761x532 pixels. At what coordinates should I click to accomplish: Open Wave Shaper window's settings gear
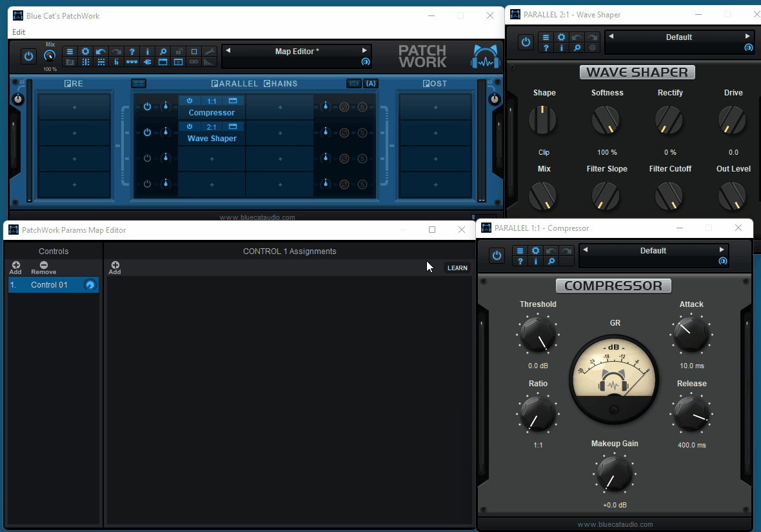[562, 37]
